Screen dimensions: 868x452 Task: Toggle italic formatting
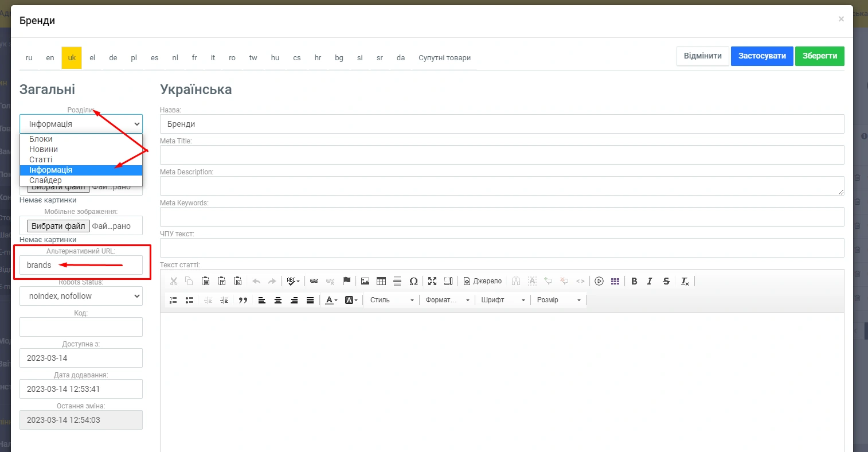click(x=650, y=281)
